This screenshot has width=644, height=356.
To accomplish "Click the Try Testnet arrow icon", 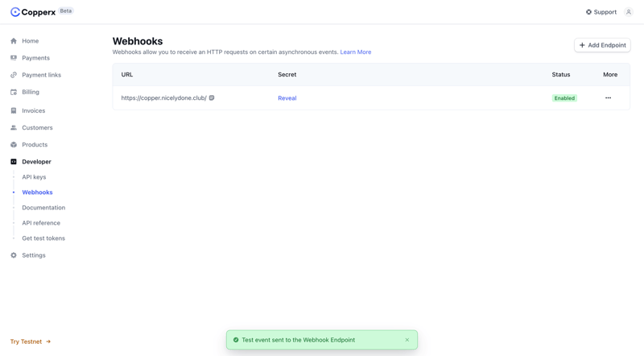I will 48,342.
